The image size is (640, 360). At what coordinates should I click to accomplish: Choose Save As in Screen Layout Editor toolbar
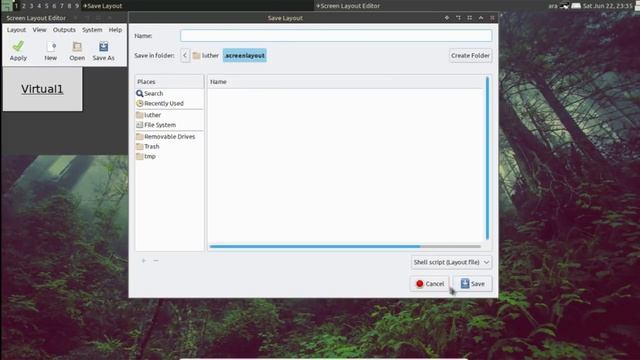[x=103, y=51]
